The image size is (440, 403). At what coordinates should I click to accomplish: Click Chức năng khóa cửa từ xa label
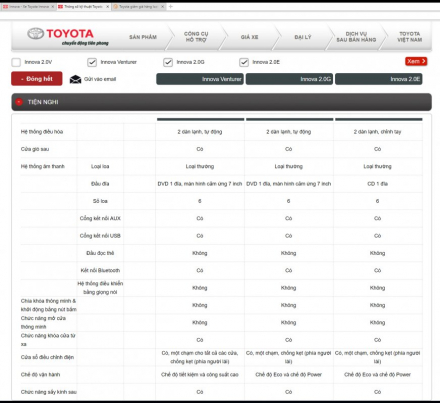pyautogui.click(x=48, y=340)
